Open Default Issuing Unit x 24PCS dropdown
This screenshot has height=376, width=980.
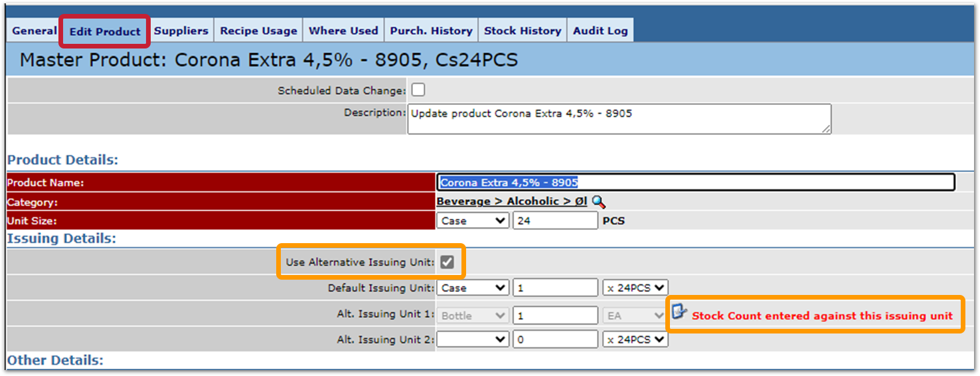635,288
